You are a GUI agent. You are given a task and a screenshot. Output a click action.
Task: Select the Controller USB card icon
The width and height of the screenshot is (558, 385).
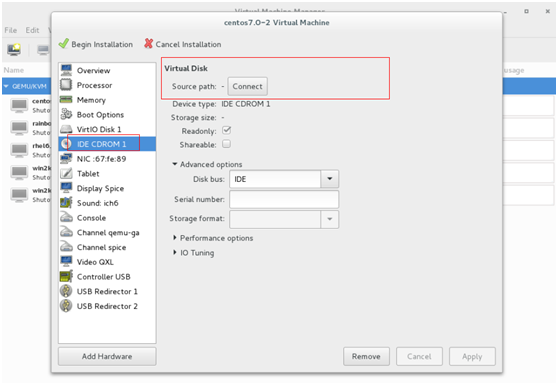[66, 276]
